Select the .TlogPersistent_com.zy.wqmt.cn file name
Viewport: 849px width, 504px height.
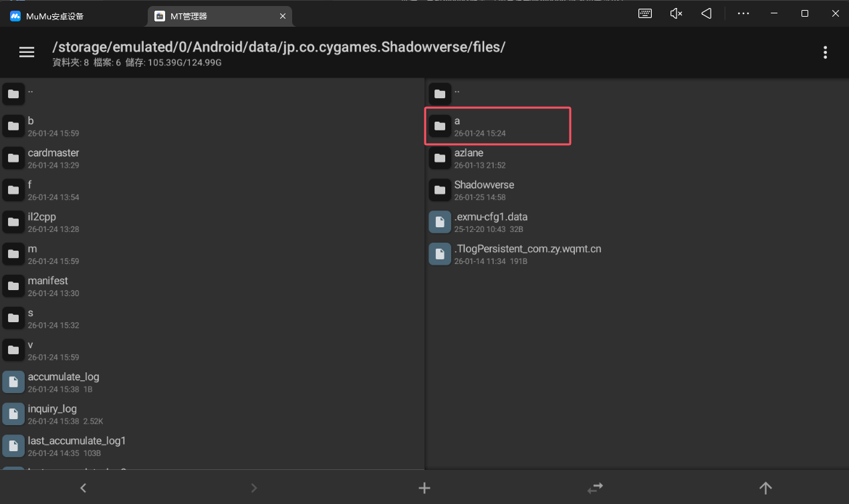(527, 249)
